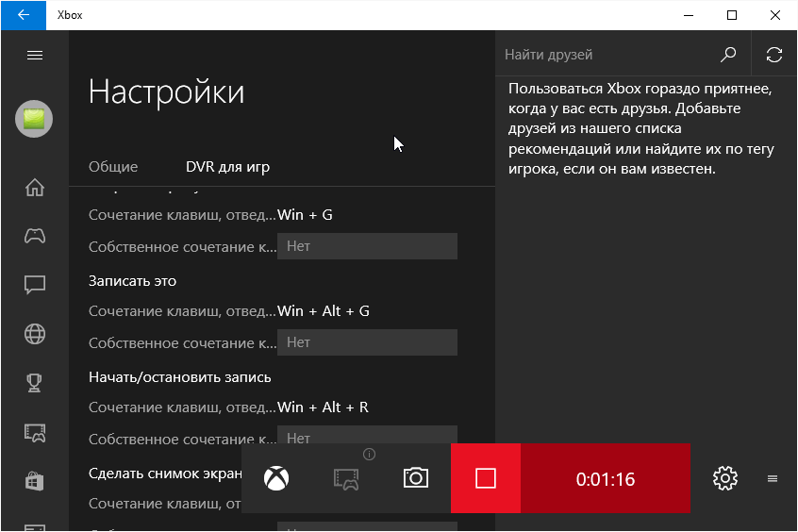Minimize the Xbox window
Viewport: 798px width, 532px height.
(689, 15)
